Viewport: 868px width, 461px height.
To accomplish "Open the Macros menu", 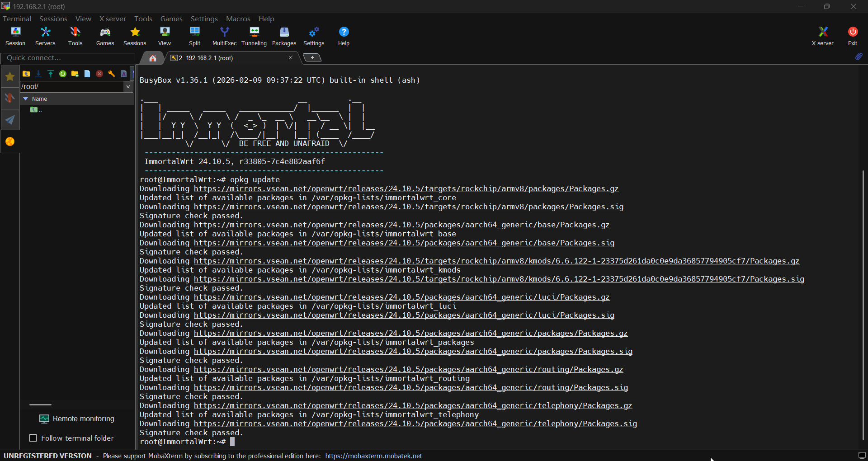I will 238,19.
